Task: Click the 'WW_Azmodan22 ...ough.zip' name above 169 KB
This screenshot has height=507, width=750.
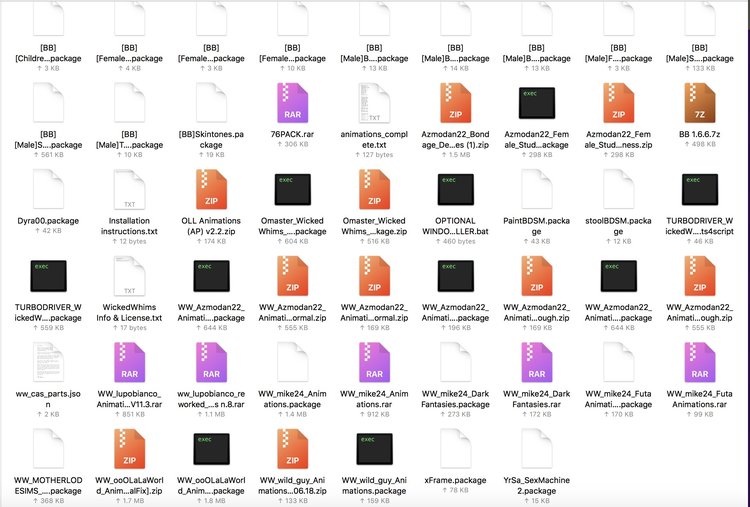Action: [537, 313]
